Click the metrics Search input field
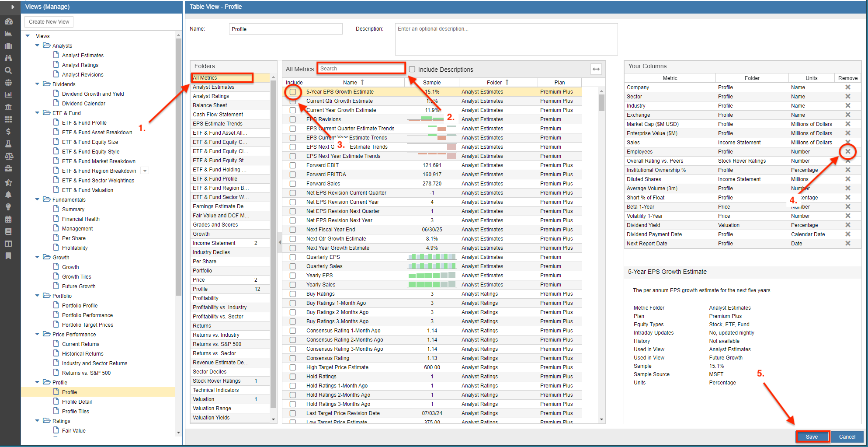Image resolution: width=868 pixels, height=447 pixels. 361,69
